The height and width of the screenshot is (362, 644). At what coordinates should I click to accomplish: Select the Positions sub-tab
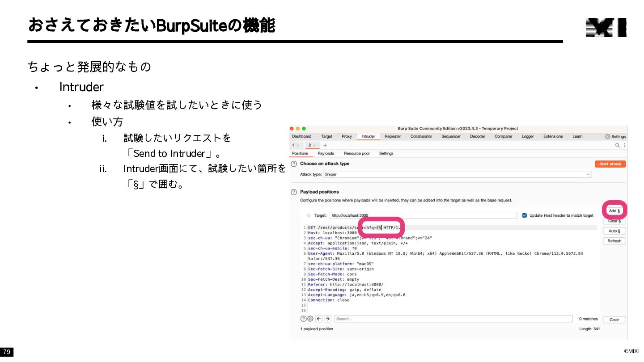(300, 153)
